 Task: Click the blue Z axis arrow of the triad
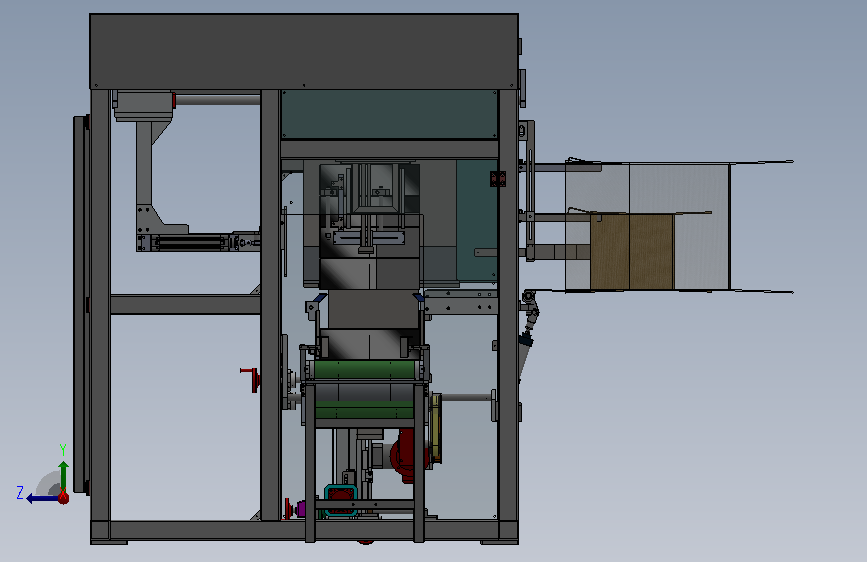[x=41, y=499]
